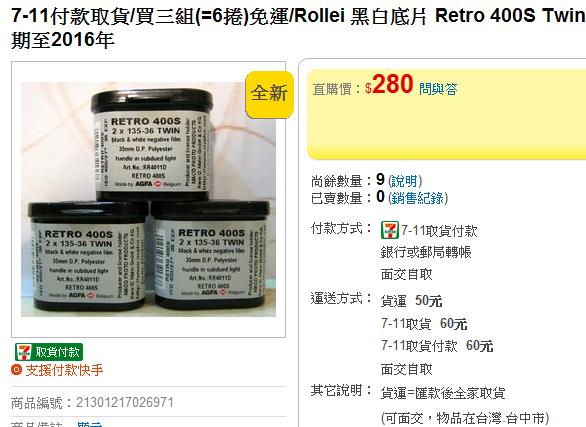This screenshot has width=586, height=427.
Task: Click the 貨運 50元 shipping option
Action: pyautogui.click(x=411, y=301)
